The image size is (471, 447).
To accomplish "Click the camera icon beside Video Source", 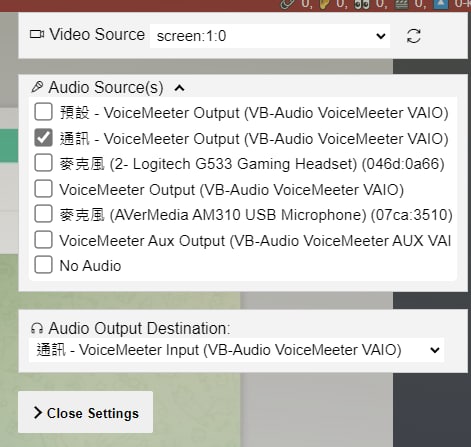I will click(37, 34).
